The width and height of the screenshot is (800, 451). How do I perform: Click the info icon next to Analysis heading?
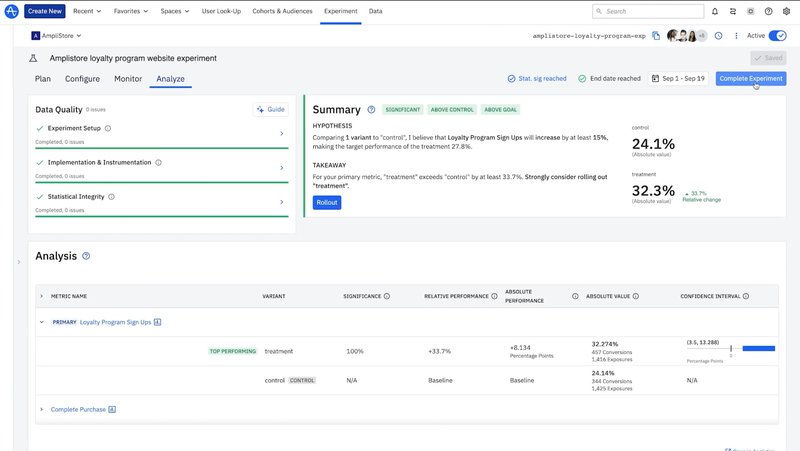click(x=86, y=256)
